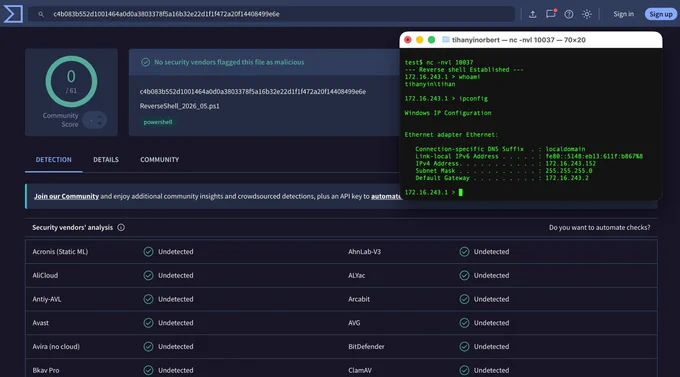
Task: Maximize the terminal window with green button
Action: point(432,40)
